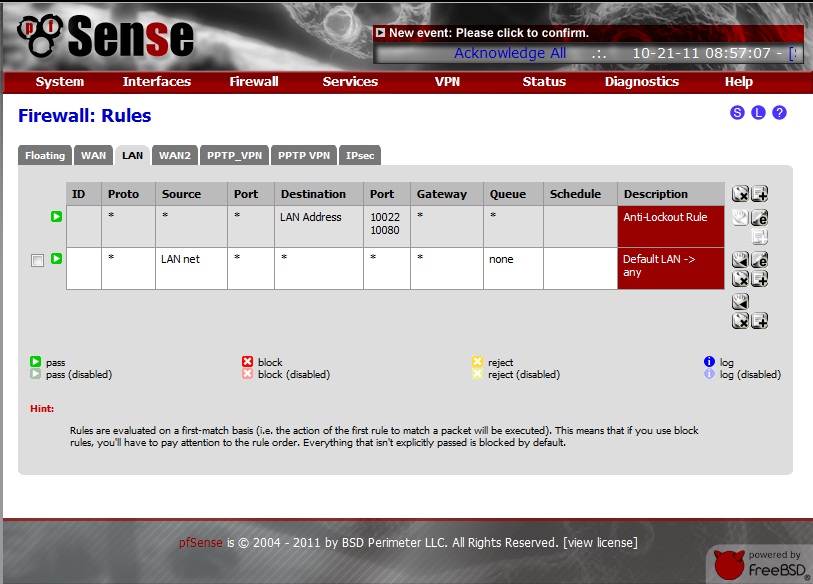Open the VPN menu
Screen dimensions: 813x584
(447, 81)
